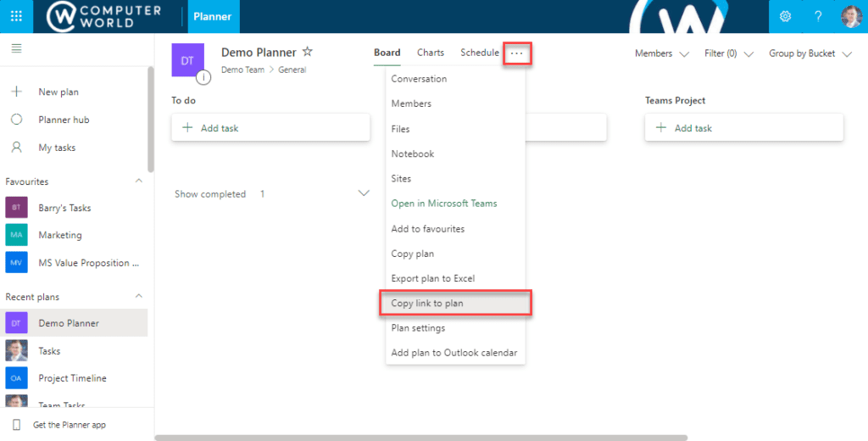Screen dimensions: 868x441
Task: Click the phone icon by Get the Planner app
Action: coord(17,425)
